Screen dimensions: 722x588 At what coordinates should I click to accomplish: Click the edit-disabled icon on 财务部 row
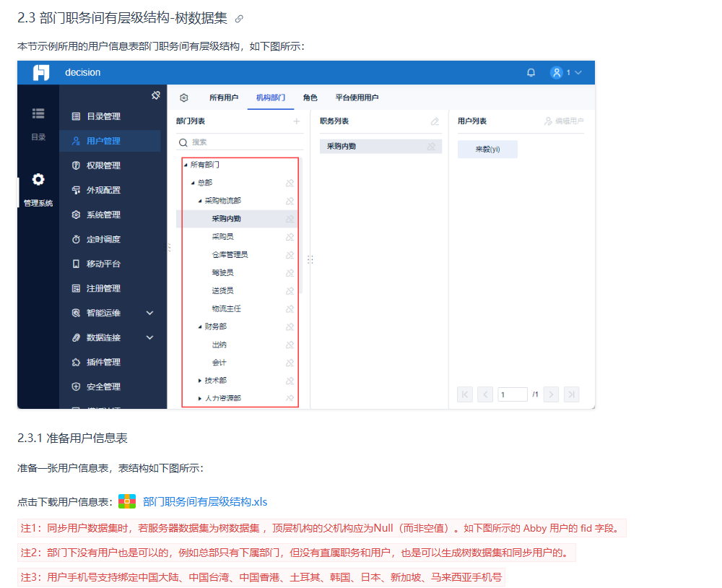[x=290, y=327]
